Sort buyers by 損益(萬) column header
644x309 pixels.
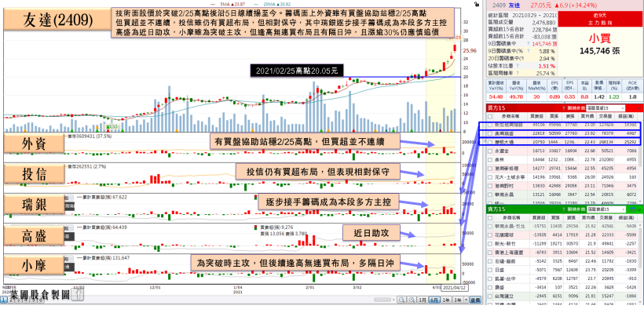click(x=626, y=117)
